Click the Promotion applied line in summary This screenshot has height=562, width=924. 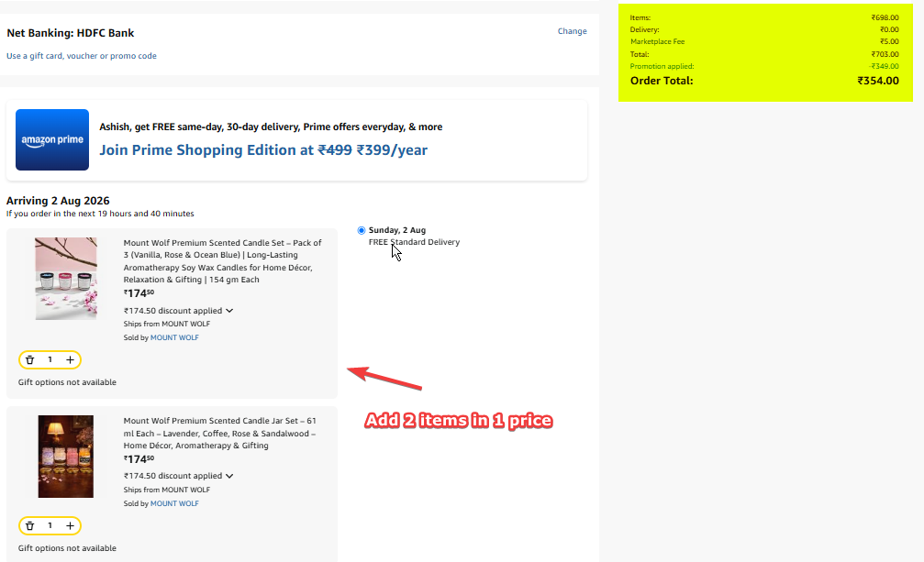764,67
